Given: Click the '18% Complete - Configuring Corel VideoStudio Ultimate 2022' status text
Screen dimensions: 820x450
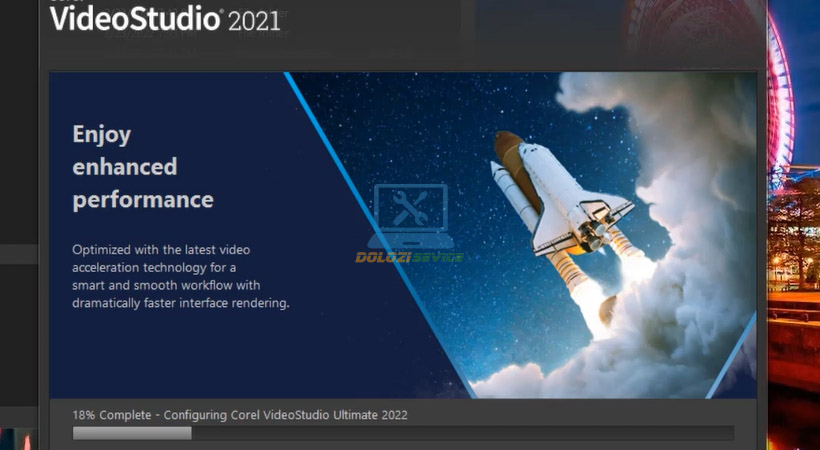Looking at the screenshot, I should [240, 415].
